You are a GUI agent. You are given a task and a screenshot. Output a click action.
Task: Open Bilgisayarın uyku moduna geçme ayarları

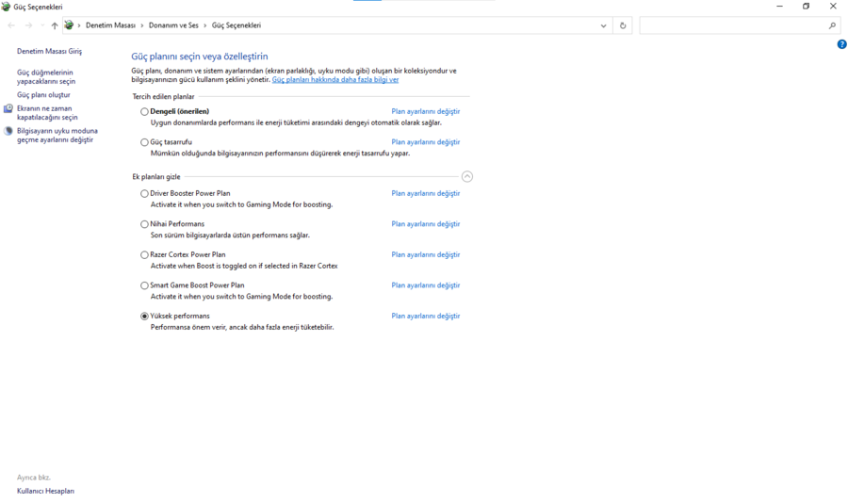pyautogui.click(x=57, y=136)
